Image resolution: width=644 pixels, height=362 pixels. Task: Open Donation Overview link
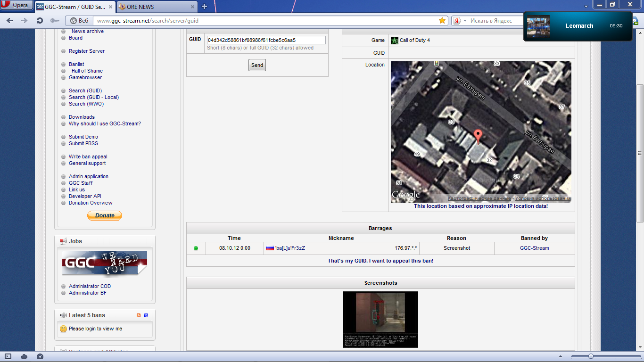pos(91,203)
